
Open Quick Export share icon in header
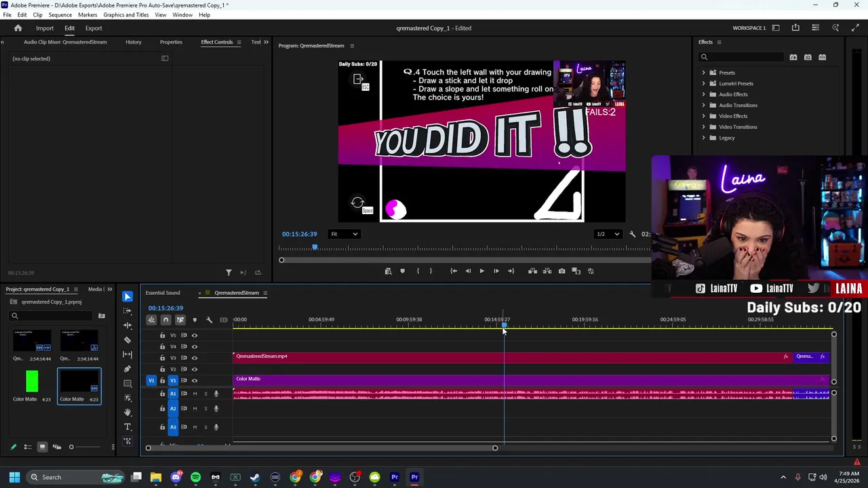795,28
